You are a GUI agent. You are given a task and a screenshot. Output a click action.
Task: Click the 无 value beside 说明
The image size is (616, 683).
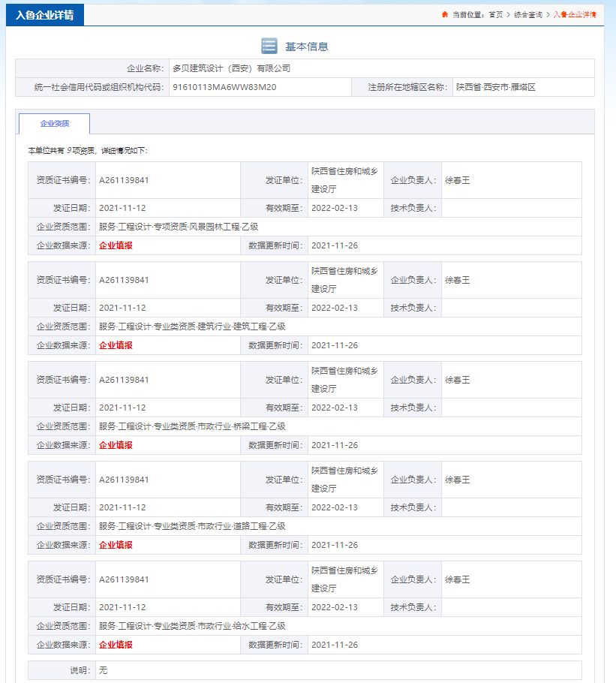click(x=104, y=670)
